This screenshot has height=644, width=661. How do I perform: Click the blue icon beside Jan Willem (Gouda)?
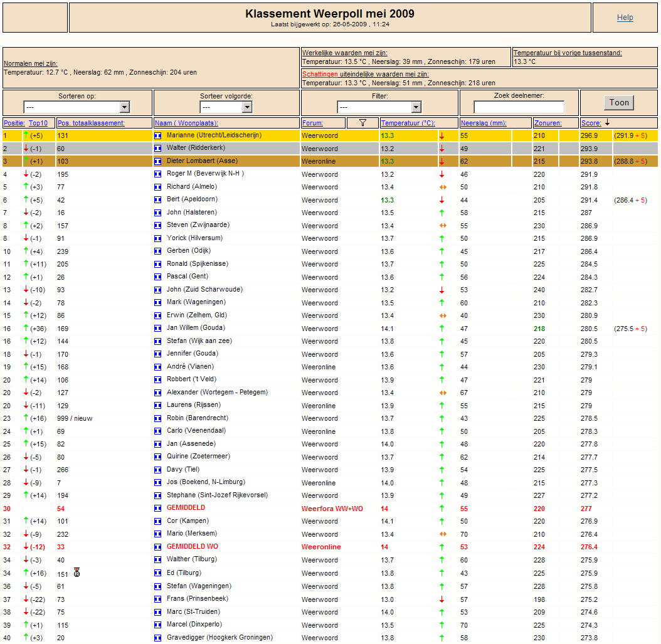(x=158, y=328)
